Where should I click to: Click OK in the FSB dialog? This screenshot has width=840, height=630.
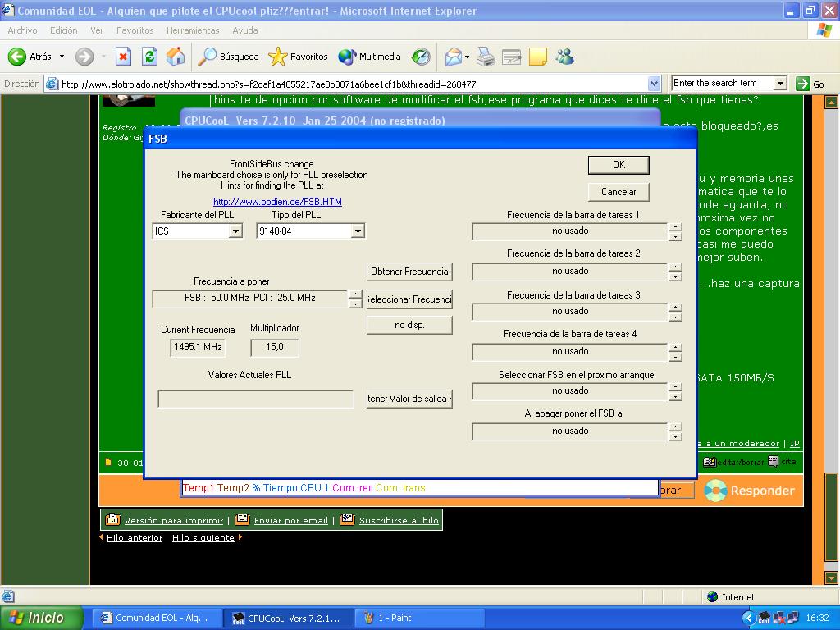pos(619,165)
